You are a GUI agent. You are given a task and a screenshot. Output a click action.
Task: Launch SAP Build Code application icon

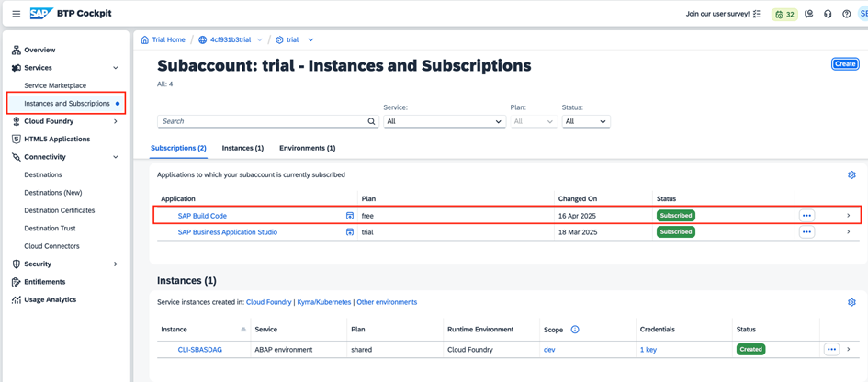click(x=349, y=216)
